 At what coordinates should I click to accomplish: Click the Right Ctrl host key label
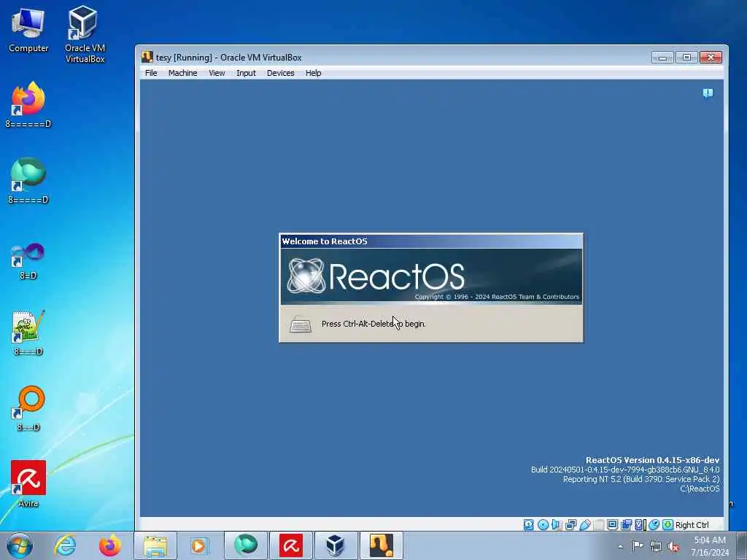tap(692, 525)
